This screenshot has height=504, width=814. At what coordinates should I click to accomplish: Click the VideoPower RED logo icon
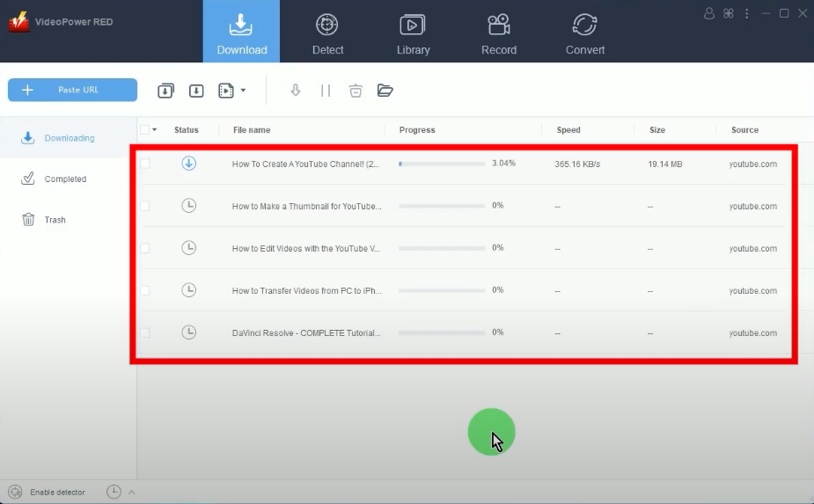coord(18,22)
